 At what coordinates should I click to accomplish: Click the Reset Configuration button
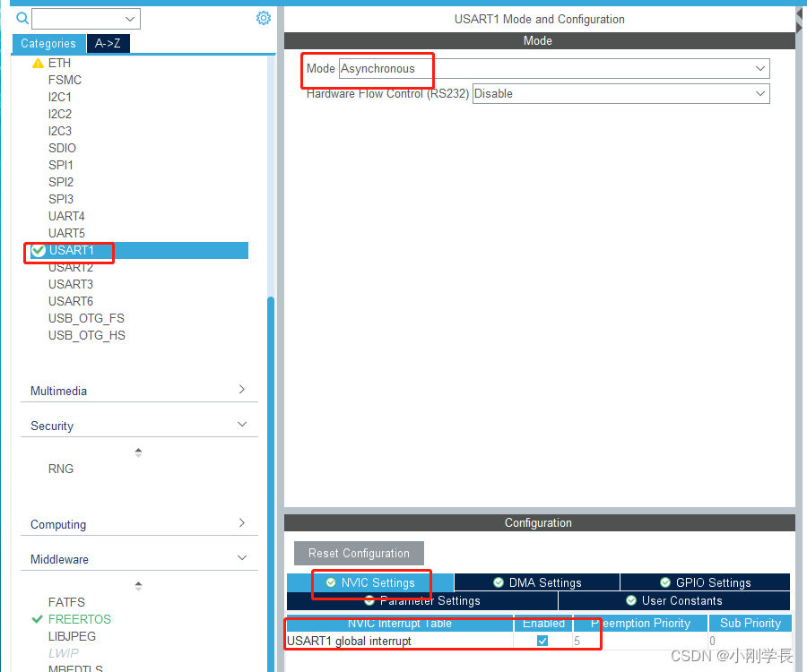tap(359, 553)
